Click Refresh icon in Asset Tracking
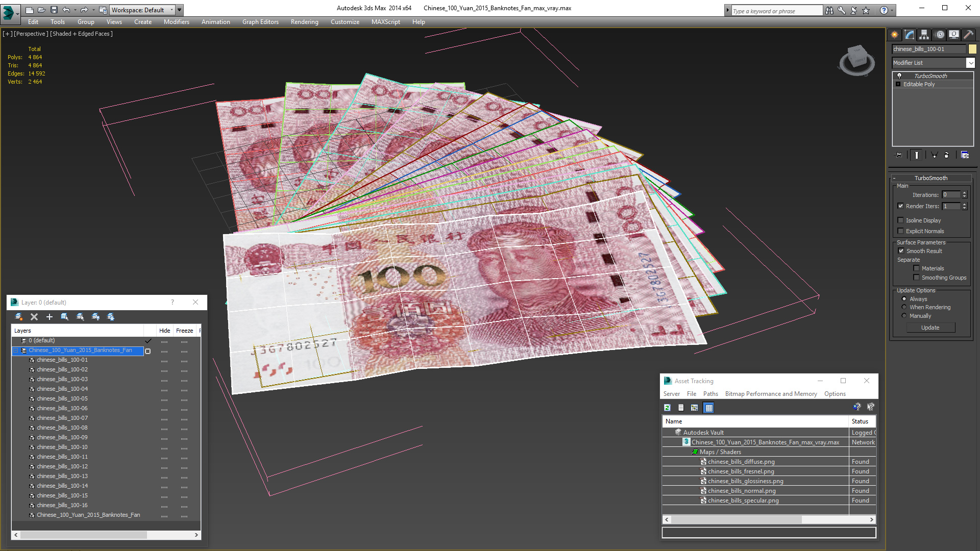The width and height of the screenshot is (980, 551). pyautogui.click(x=667, y=408)
